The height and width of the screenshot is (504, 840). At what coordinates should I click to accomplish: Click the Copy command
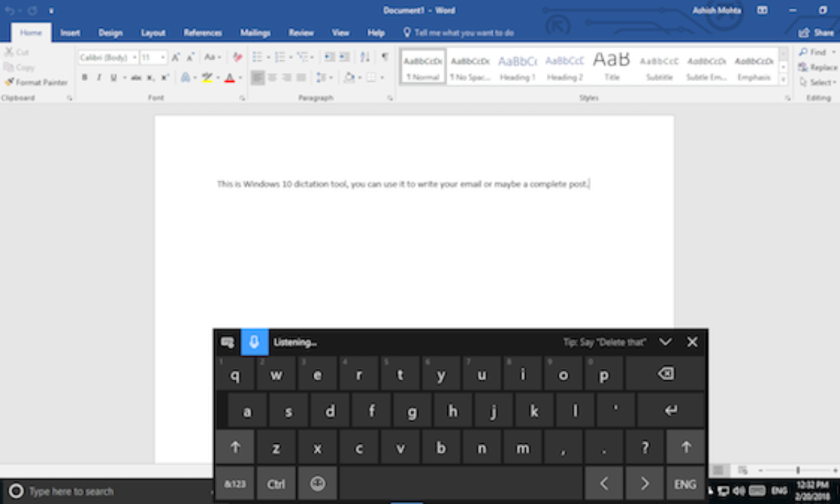(x=19, y=67)
